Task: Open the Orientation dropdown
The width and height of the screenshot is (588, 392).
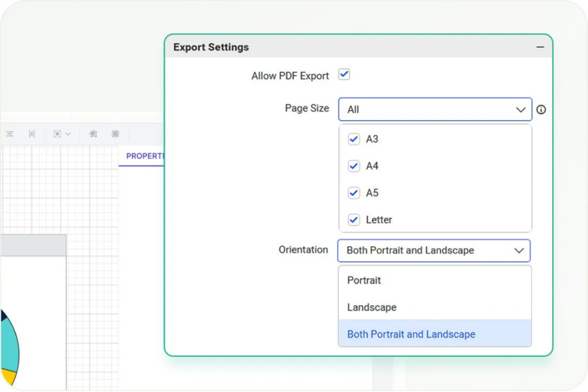Action: 434,251
